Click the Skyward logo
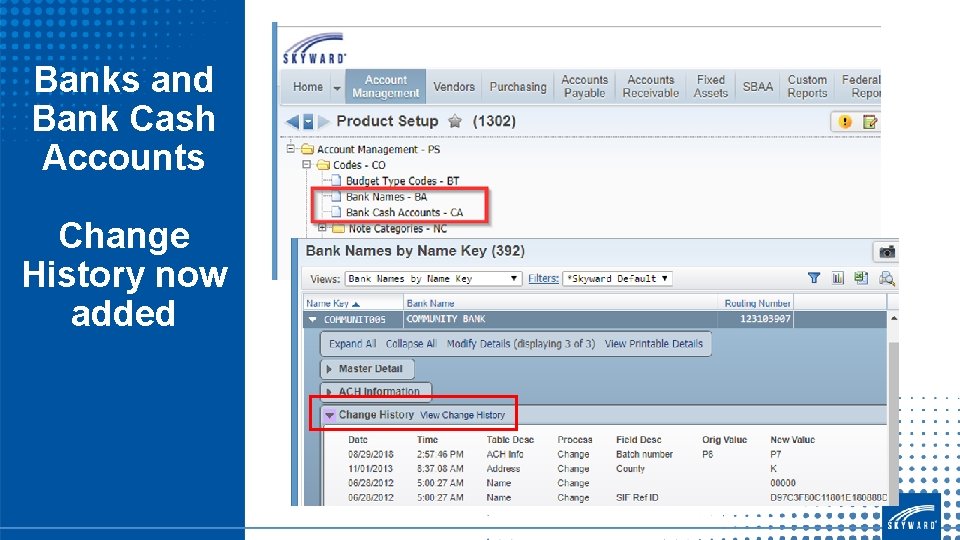The image size is (960, 540). tap(315, 48)
